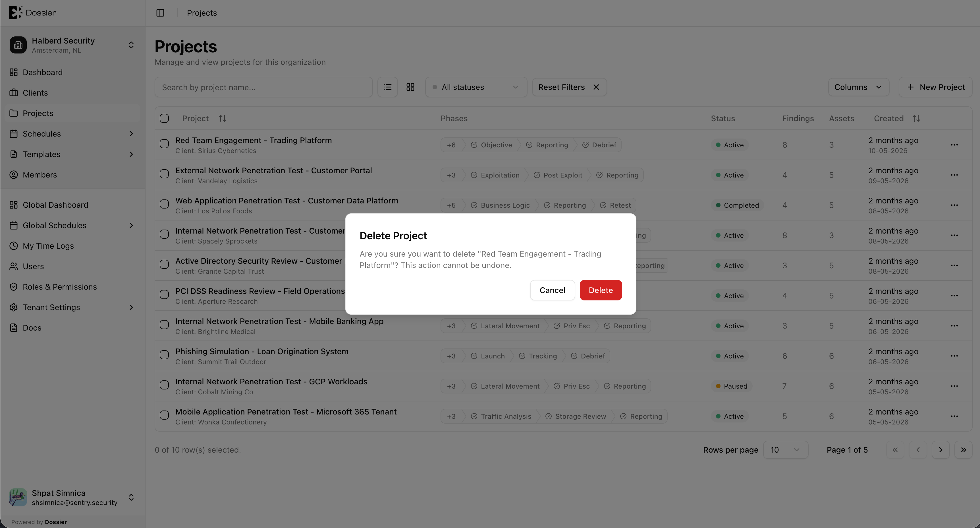The width and height of the screenshot is (980, 528).
Task: Click the Users sidebar icon
Action: tap(14, 267)
